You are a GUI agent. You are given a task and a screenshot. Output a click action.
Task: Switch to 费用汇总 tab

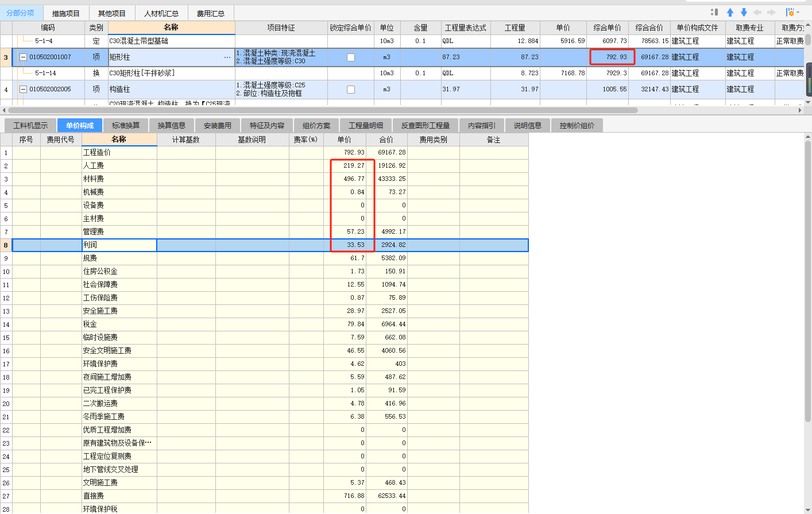tap(211, 13)
